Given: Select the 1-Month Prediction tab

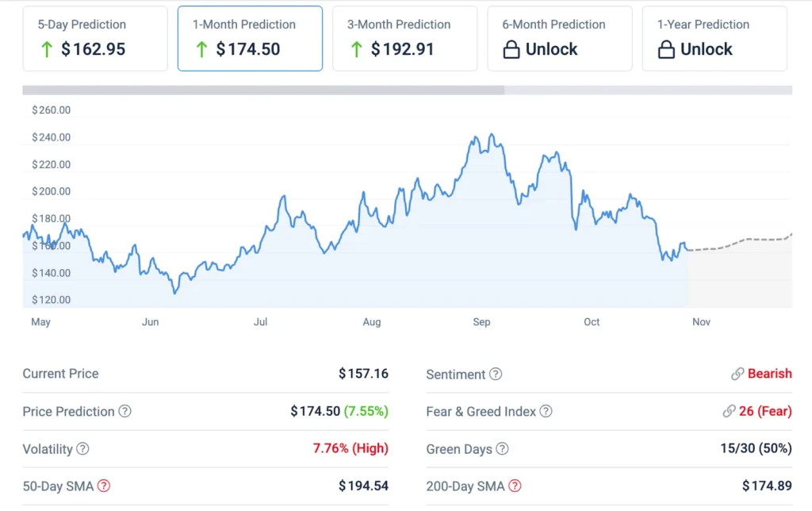Looking at the screenshot, I should coord(250,38).
